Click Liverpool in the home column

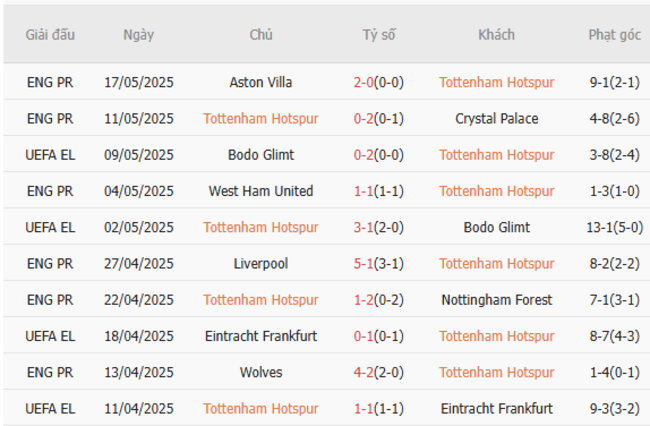coord(261,263)
